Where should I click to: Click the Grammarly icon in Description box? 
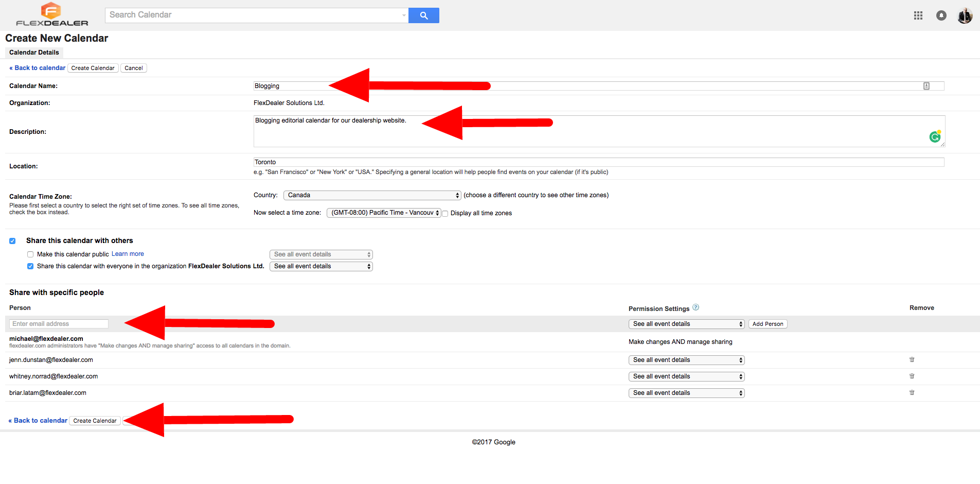[935, 136]
